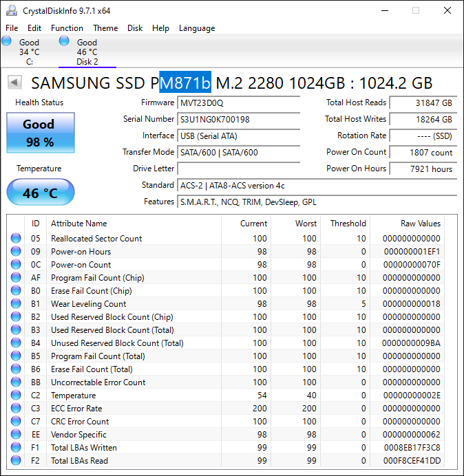The width and height of the screenshot is (464, 476).
Task: Click the Total Host Writes value 18264 GB
Action: (423, 119)
